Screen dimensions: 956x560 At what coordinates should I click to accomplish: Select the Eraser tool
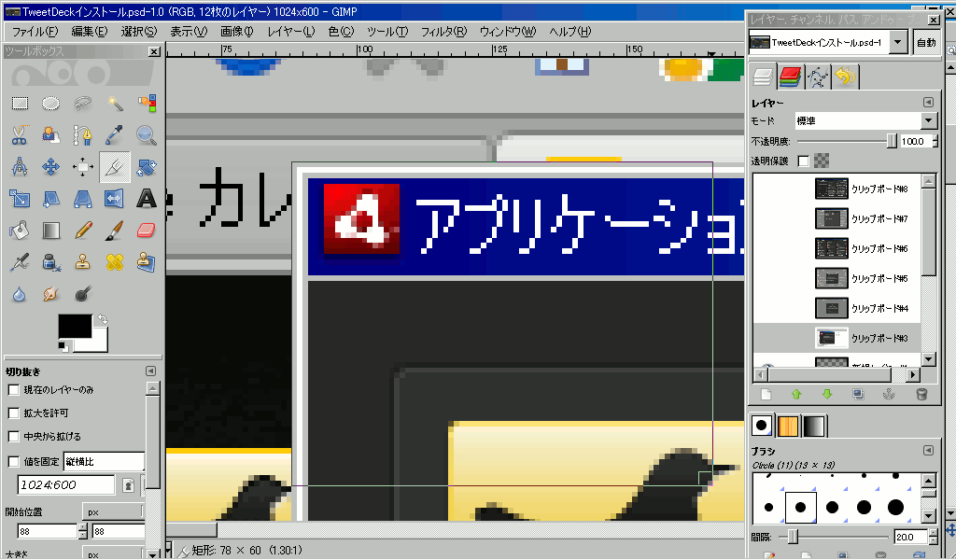147,231
